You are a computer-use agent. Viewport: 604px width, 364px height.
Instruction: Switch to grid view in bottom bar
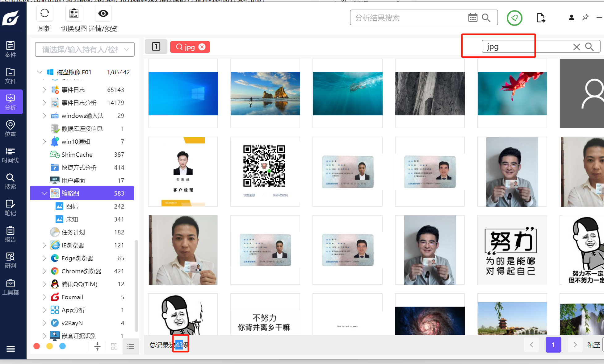pos(114,346)
